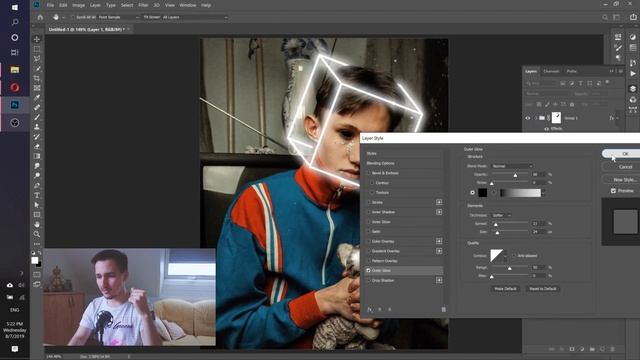Select the Horizontal Type tool

pos(37,195)
